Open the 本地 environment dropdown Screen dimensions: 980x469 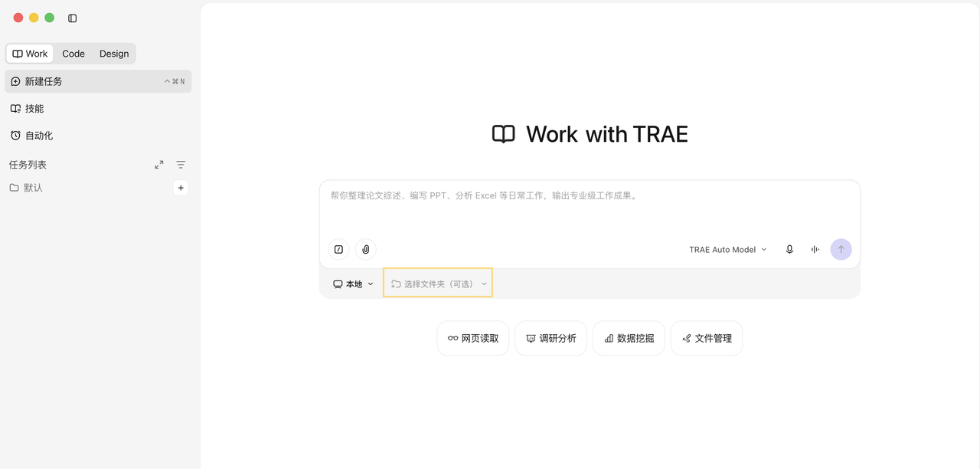tap(354, 284)
